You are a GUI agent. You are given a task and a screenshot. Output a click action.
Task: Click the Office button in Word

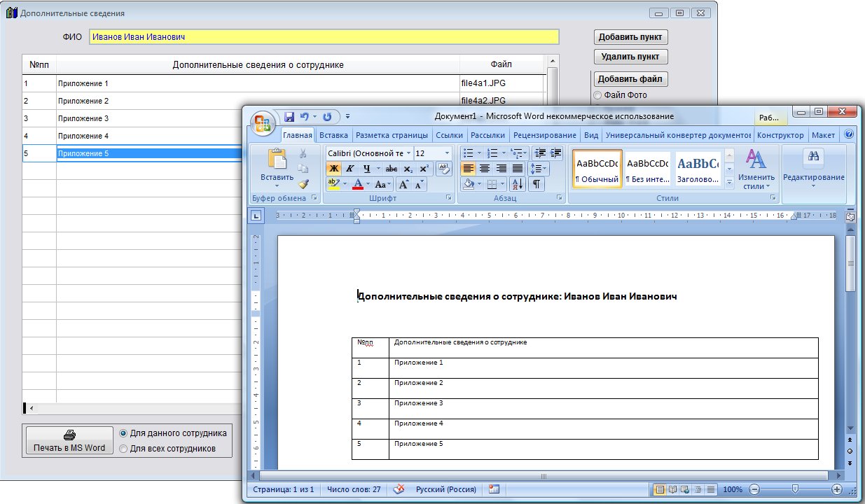coord(263,122)
